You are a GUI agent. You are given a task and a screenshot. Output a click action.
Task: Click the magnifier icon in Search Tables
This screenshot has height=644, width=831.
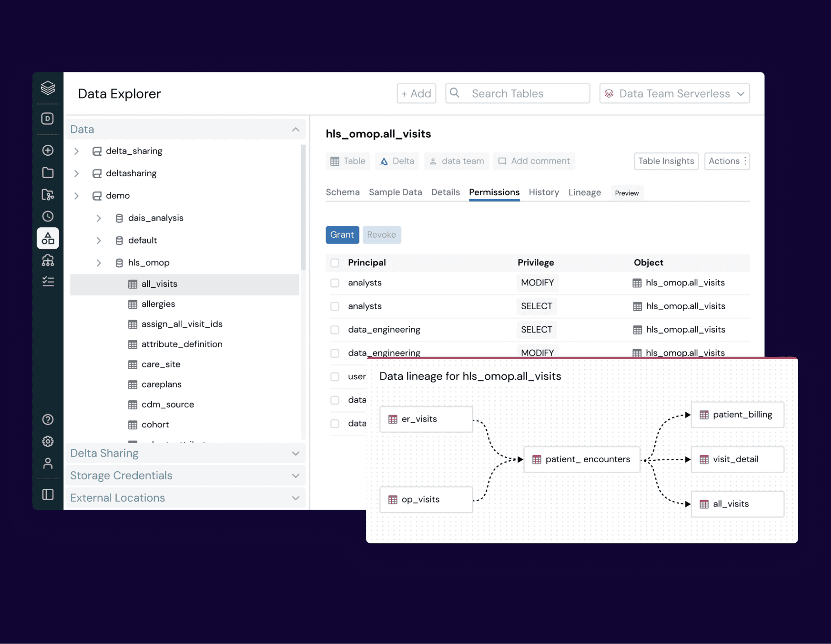[x=455, y=93]
